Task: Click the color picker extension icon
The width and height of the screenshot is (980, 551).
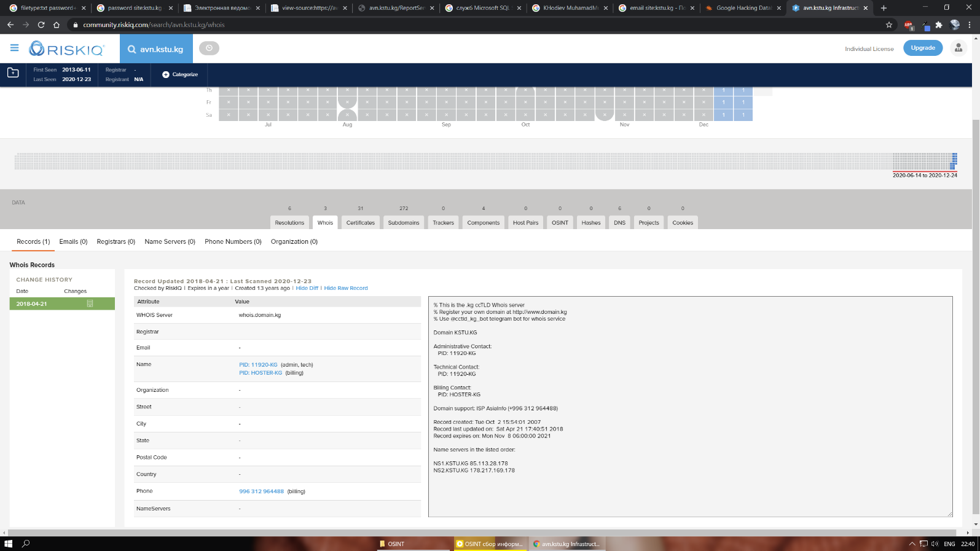Action: click(924, 25)
